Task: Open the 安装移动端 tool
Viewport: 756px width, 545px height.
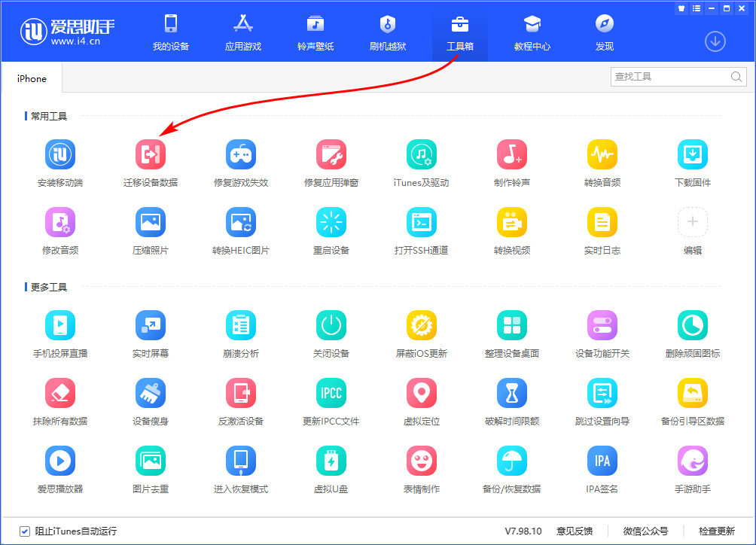Action: (x=60, y=160)
